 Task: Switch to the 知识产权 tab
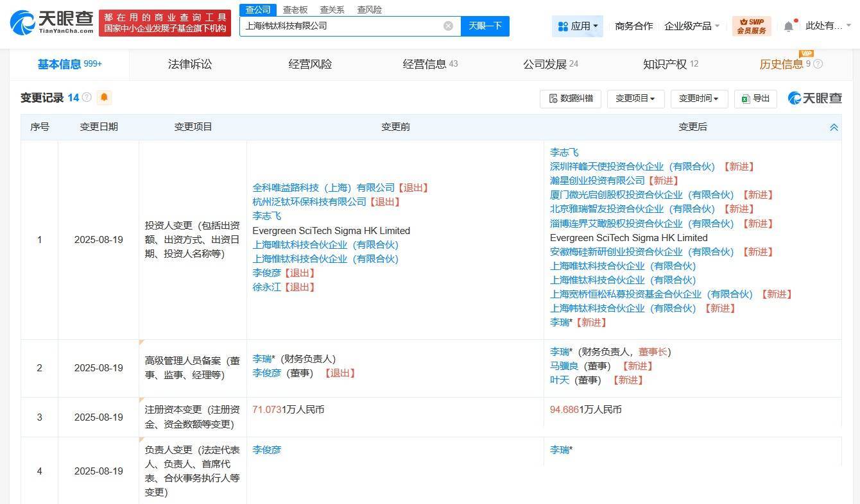pyautogui.click(x=665, y=64)
